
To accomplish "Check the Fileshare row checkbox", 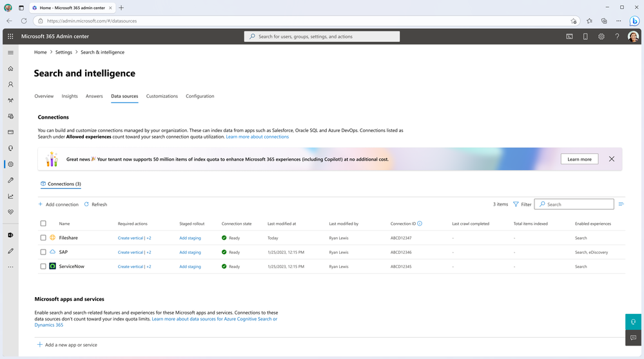I will pyautogui.click(x=43, y=238).
